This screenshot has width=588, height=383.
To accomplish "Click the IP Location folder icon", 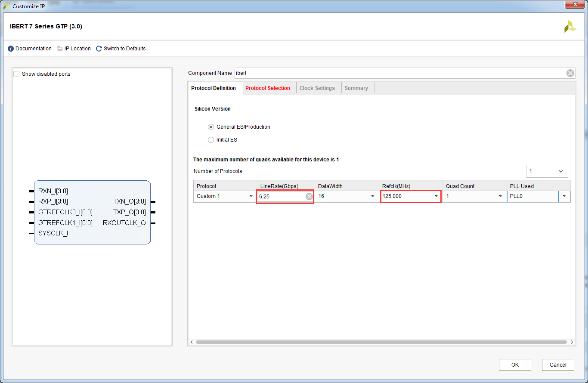I will (60, 49).
